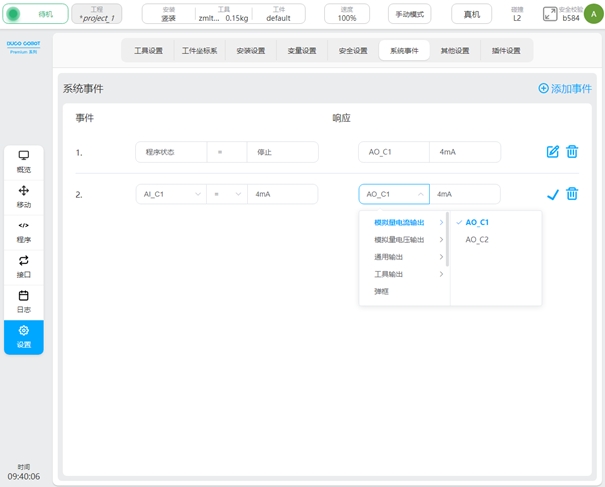Confirm event 2 with the checkmark icon
This screenshot has width=605, height=487.
553,194
